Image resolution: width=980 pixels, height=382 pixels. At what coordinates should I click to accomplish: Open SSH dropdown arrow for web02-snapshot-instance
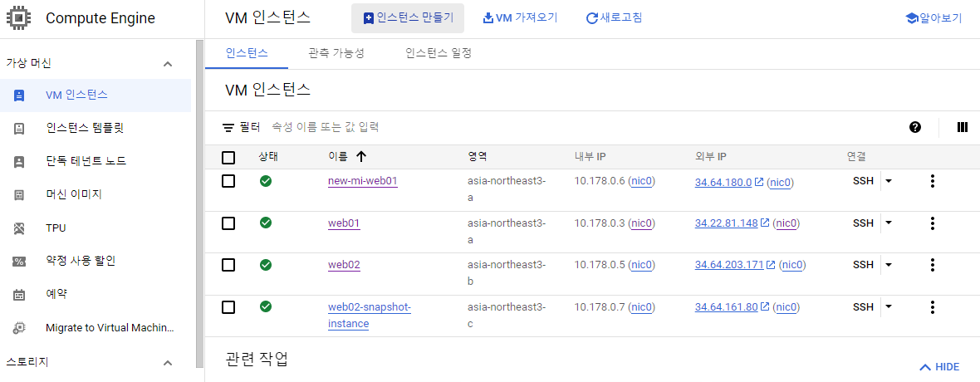coord(889,307)
